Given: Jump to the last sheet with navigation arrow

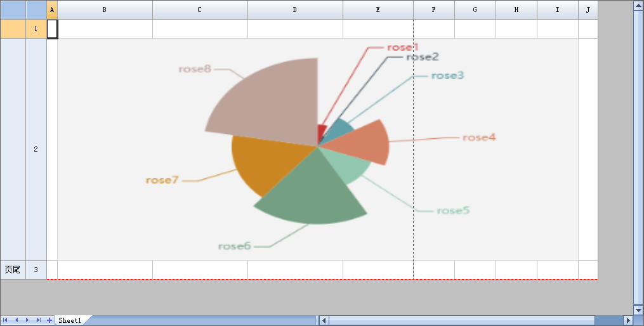Looking at the screenshot, I should [39, 320].
